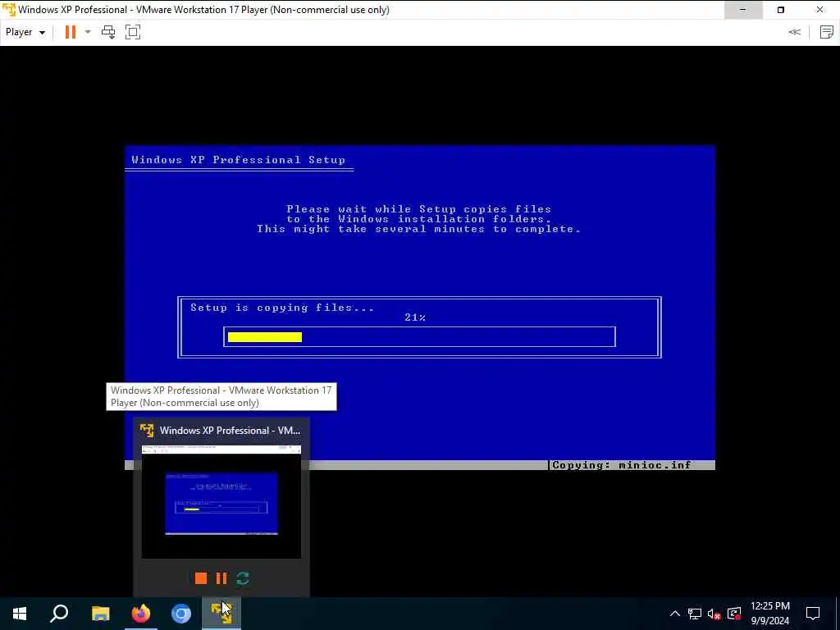
Task: Send Ctrl+Alt+Del to virtual machine
Action: coord(108,32)
